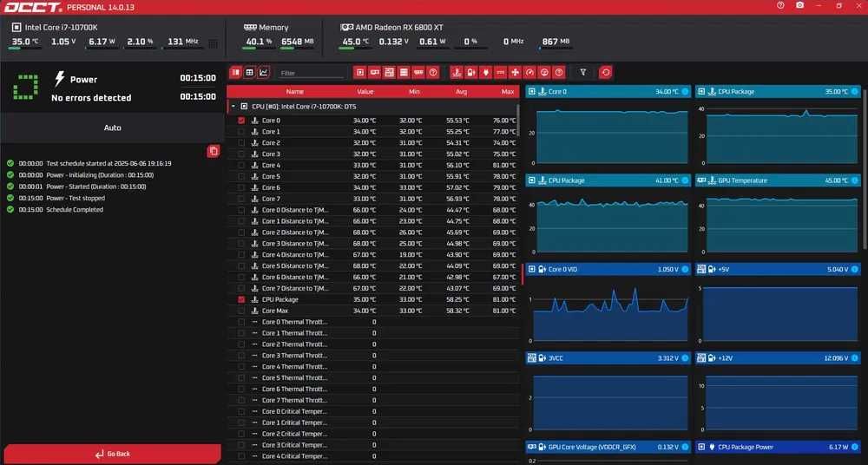Viewport: 868px width, 465px height.
Task: Click the CPU Package Power graph header
Action: (779, 447)
